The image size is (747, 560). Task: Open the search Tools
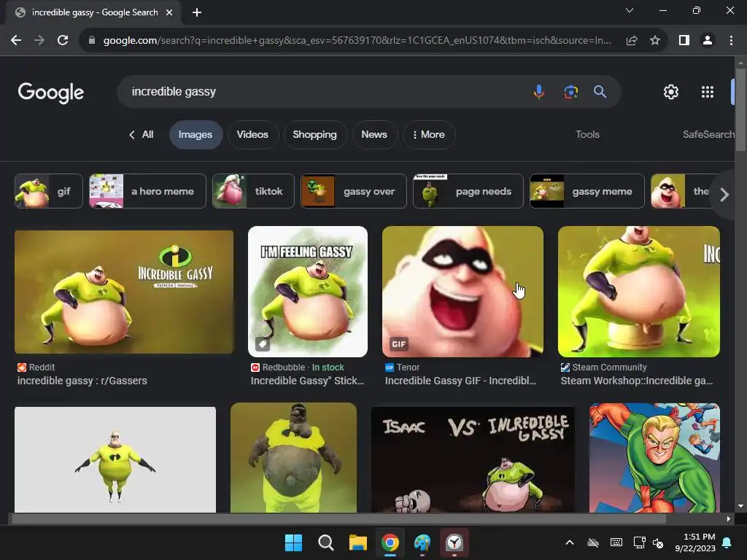(x=587, y=135)
